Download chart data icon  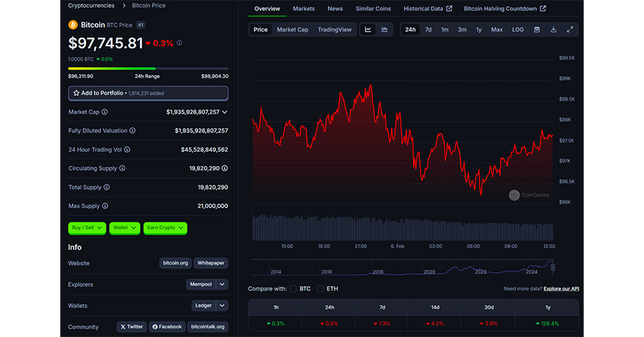click(x=553, y=29)
